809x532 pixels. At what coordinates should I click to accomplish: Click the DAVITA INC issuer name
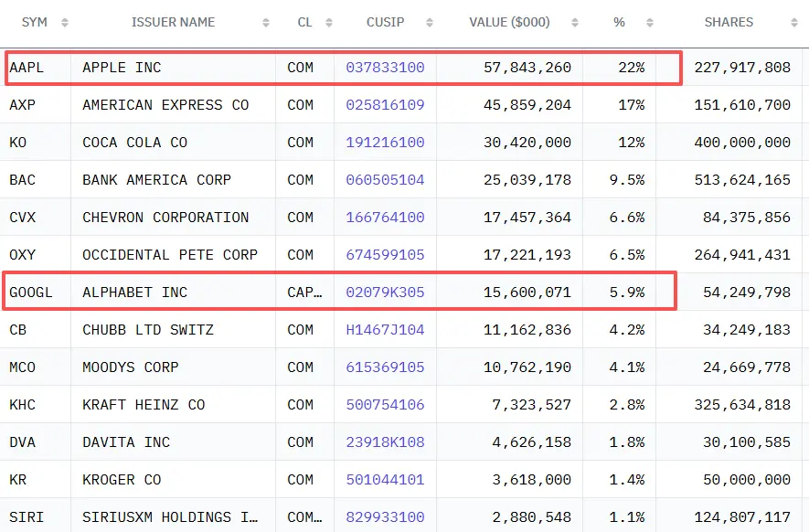click(x=126, y=442)
